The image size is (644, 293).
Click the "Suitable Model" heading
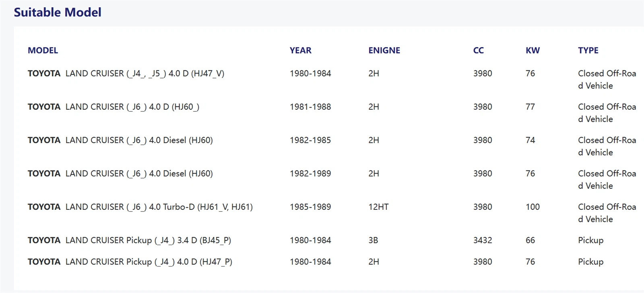pos(58,12)
